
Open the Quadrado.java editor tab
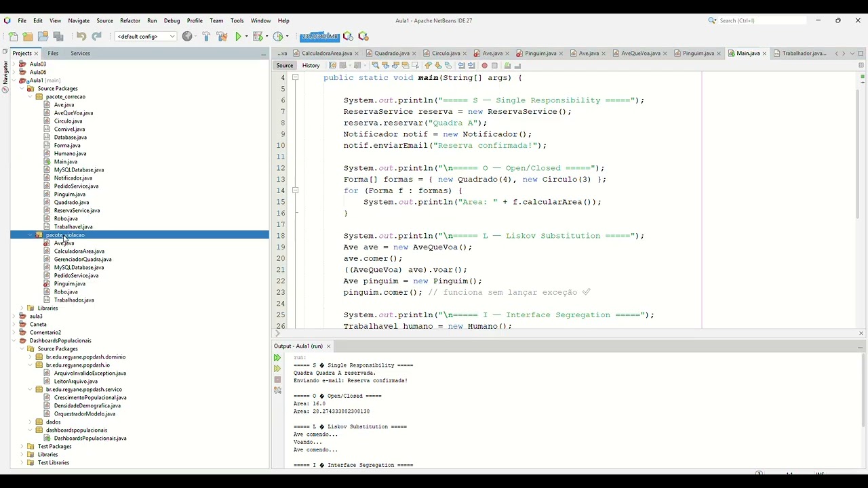(392, 53)
